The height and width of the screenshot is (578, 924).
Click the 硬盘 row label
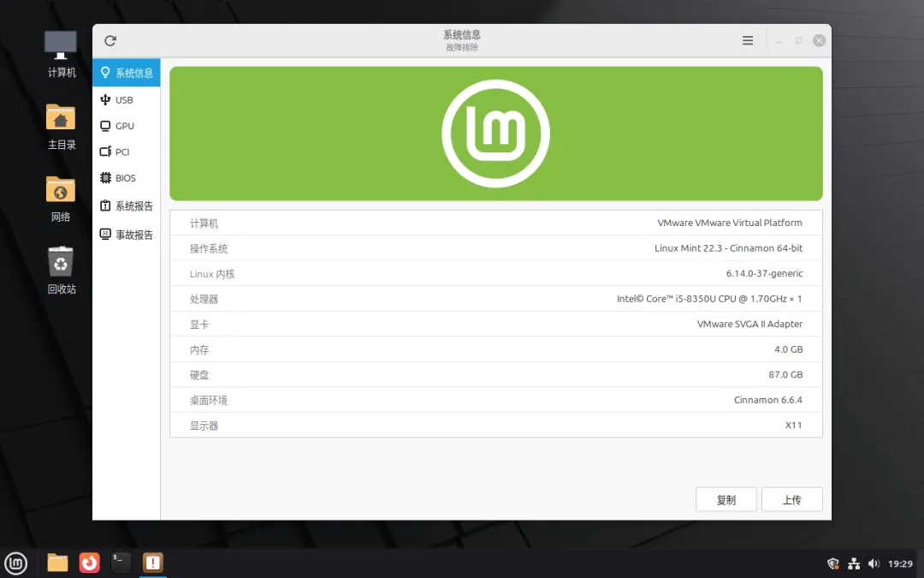[x=199, y=376]
